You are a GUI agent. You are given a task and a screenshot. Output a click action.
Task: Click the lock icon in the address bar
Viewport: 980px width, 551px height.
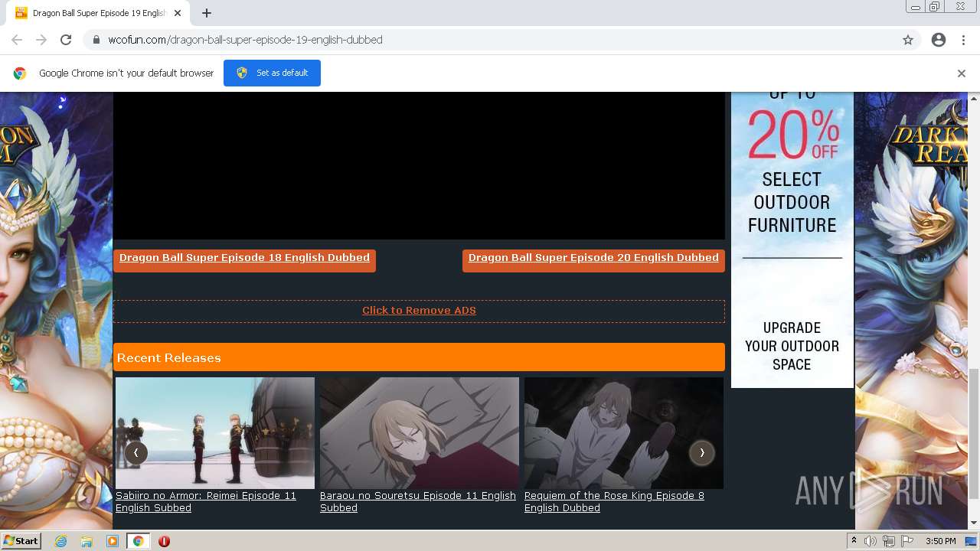[x=96, y=40]
